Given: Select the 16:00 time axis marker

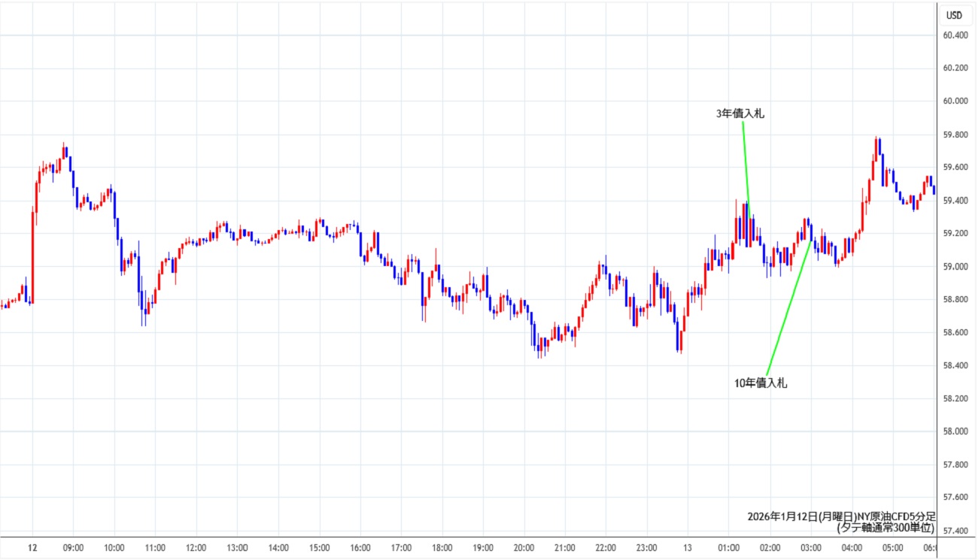Looking at the screenshot, I should [360, 548].
